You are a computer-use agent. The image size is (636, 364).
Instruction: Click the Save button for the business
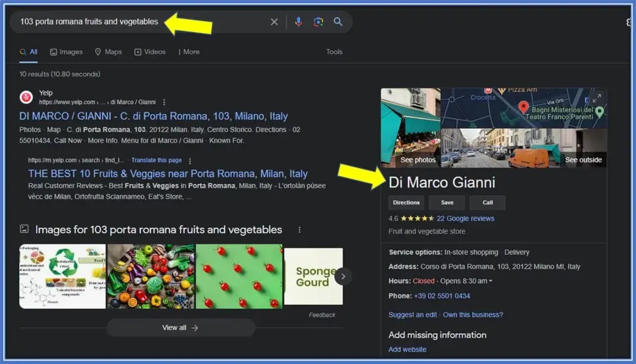(447, 202)
